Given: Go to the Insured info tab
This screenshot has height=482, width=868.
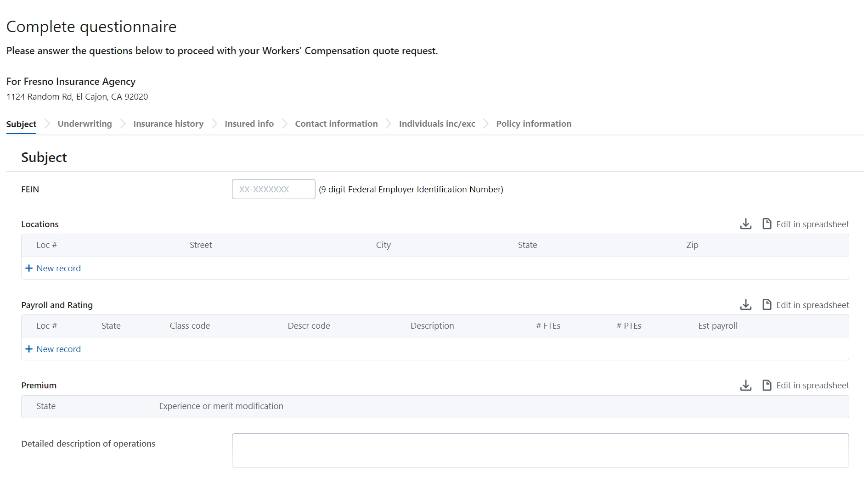Looking at the screenshot, I should pos(249,123).
